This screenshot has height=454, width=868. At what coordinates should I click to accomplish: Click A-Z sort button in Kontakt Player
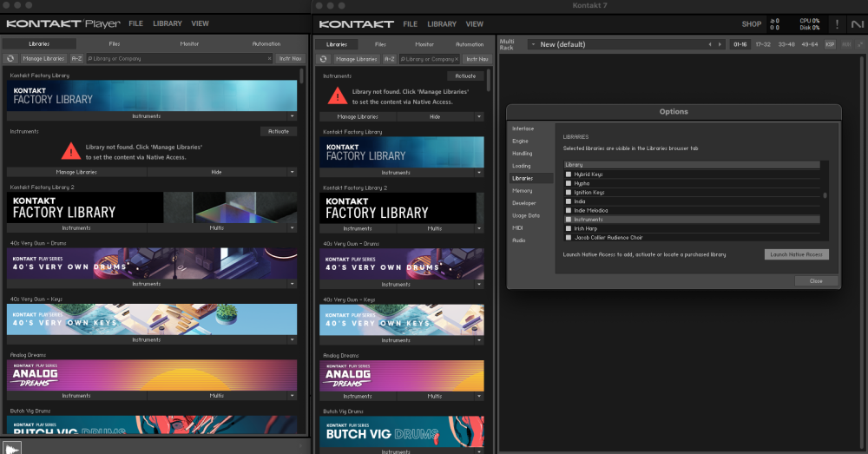pos(76,58)
